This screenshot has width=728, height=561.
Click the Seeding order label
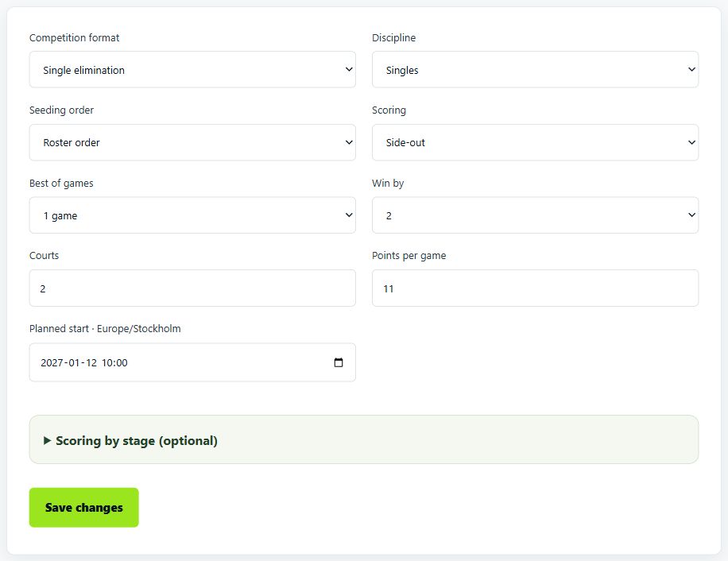point(61,110)
